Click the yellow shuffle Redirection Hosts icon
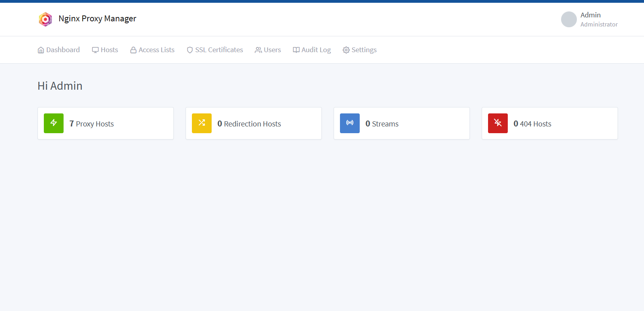The image size is (644, 311). [202, 123]
